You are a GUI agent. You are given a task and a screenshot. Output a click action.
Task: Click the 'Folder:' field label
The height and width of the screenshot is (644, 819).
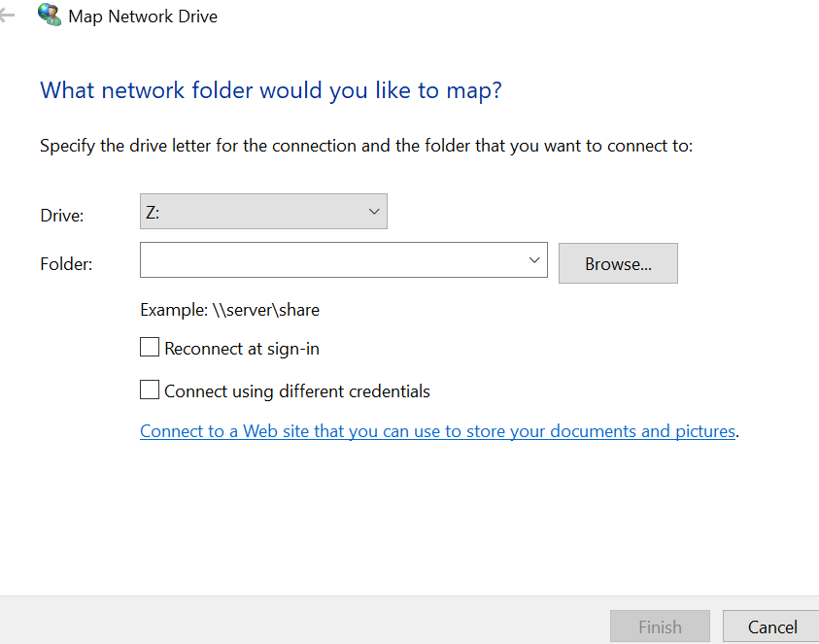click(x=66, y=264)
